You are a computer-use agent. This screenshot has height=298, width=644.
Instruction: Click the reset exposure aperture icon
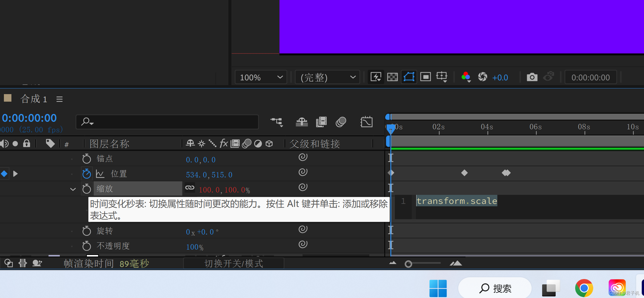coord(483,77)
